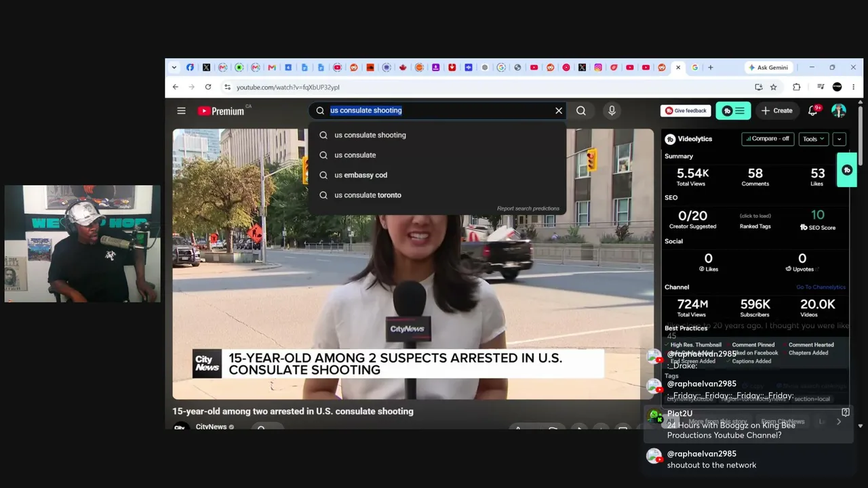Follow the 'Go To Channelytics' link
This screenshot has width=868, height=488.
pos(821,287)
